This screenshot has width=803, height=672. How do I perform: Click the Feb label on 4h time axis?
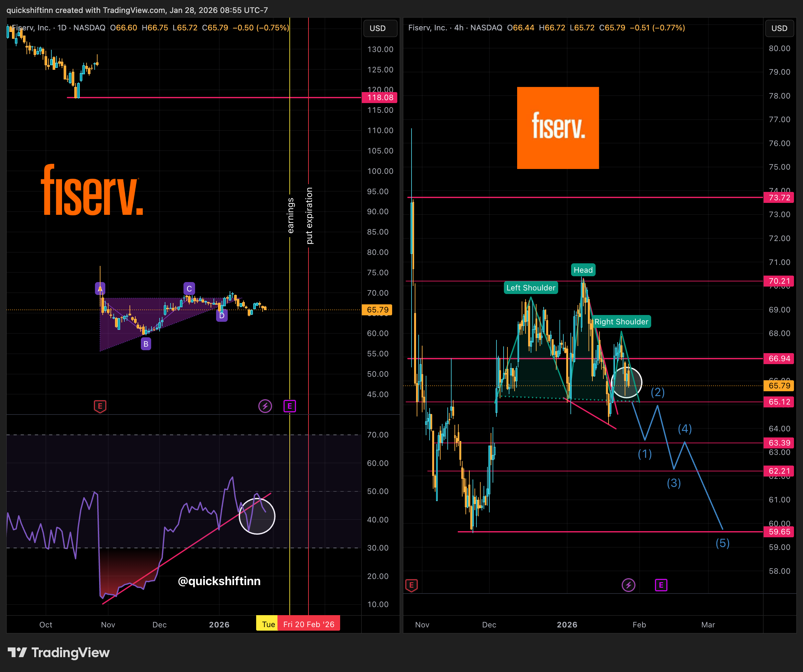[x=639, y=625]
